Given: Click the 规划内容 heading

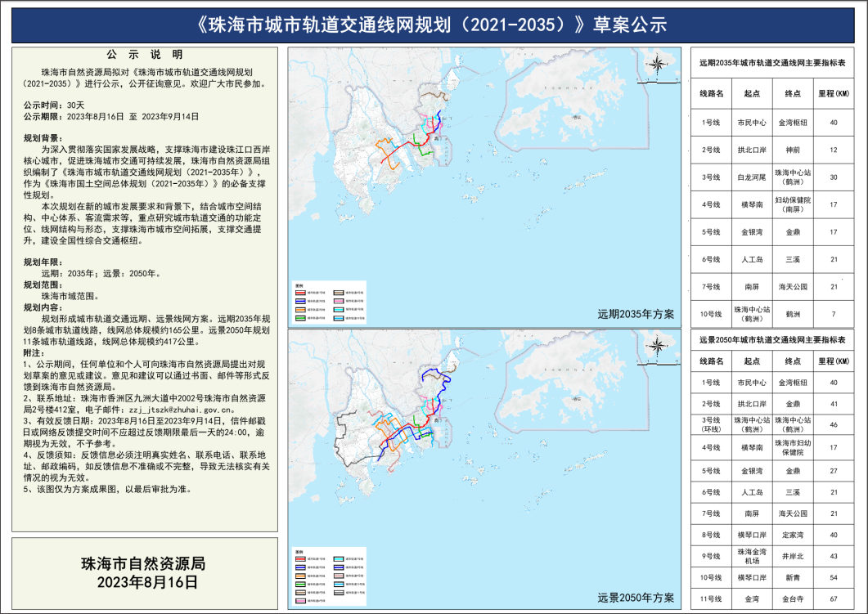Looking at the screenshot, I should (43, 307).
